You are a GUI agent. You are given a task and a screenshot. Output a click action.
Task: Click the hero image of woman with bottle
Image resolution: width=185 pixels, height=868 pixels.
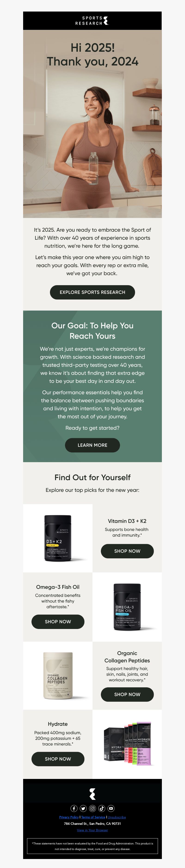tap(92, 124)
